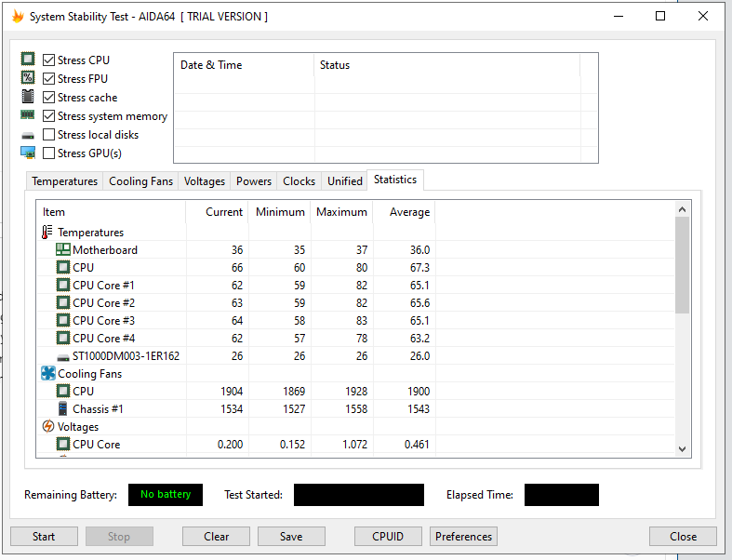732x560 pixels.
Task: Click the Item column header
Action: click(111, 212)
